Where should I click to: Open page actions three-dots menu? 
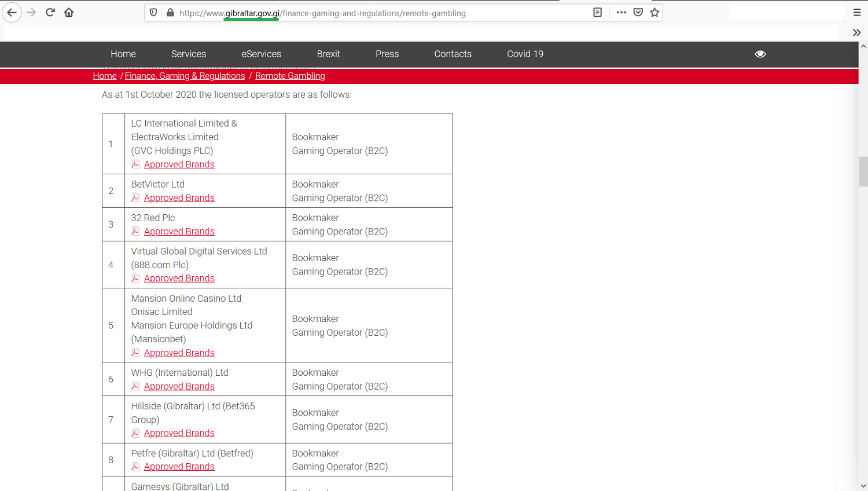(x=621, y=12)
